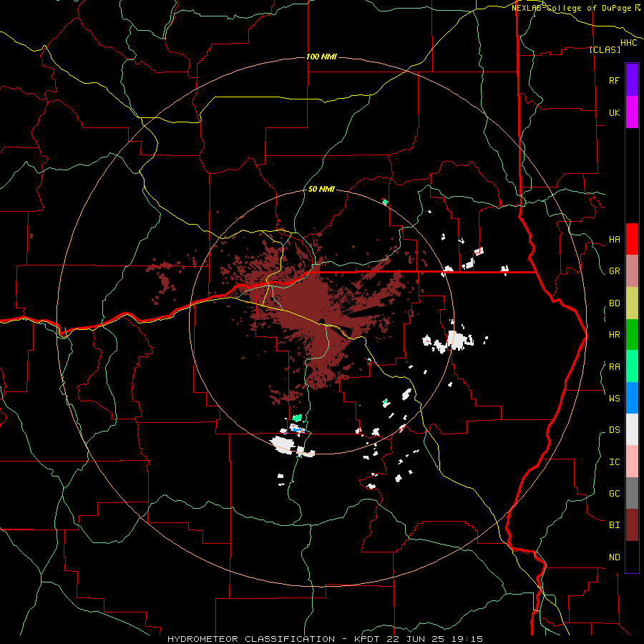The height and width of the screenshot is (644, 644).
Task: Click the ND legend label
Action: 615,557
